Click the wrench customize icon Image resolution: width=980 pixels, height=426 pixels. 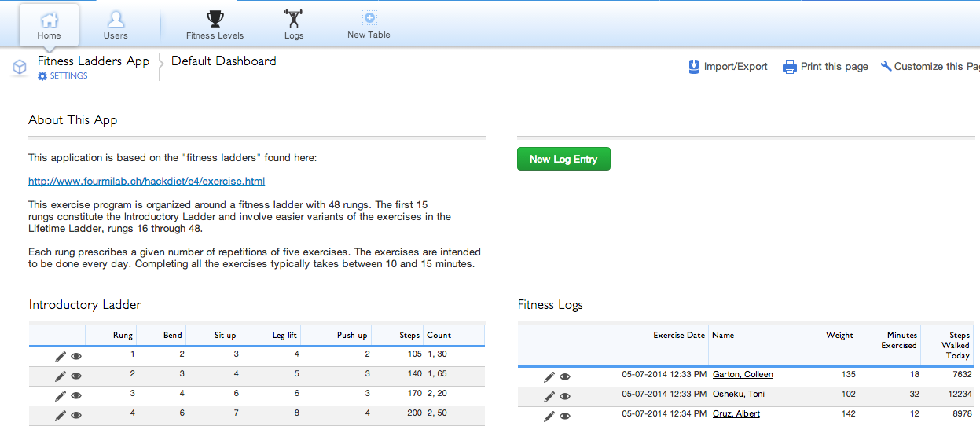click(886, 66)
